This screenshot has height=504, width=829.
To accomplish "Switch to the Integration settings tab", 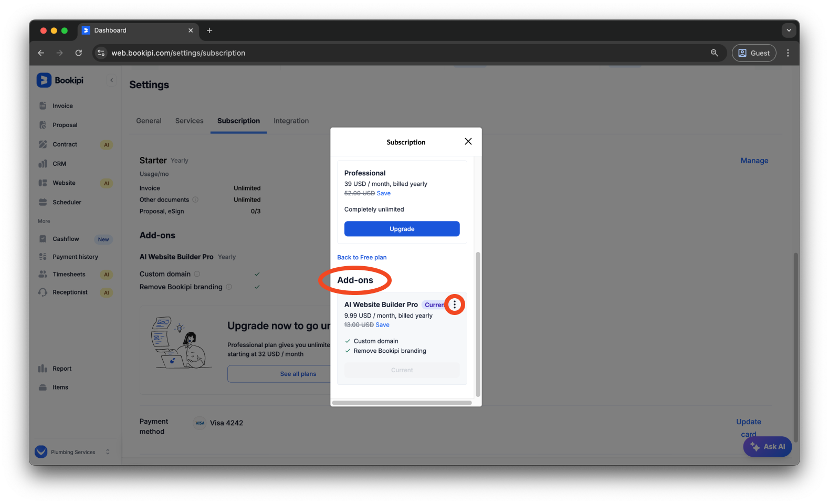I will (291, 121).
